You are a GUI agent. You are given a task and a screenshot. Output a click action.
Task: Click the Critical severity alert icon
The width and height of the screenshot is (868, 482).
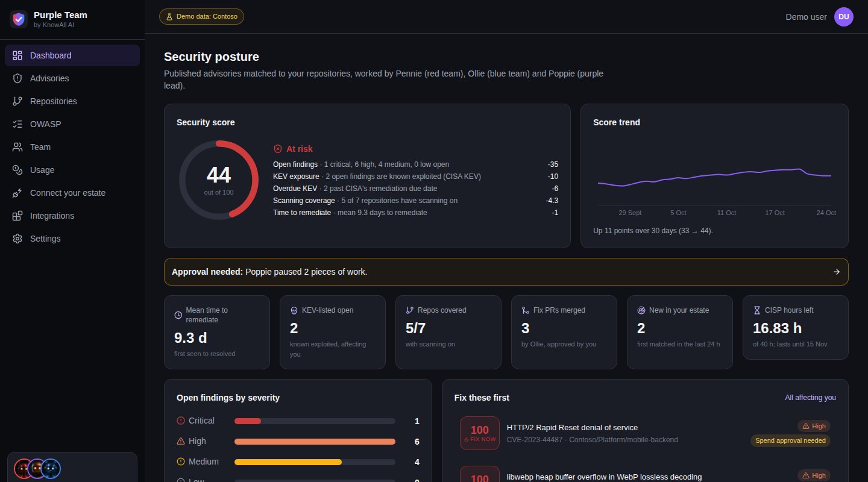[181, 421]
